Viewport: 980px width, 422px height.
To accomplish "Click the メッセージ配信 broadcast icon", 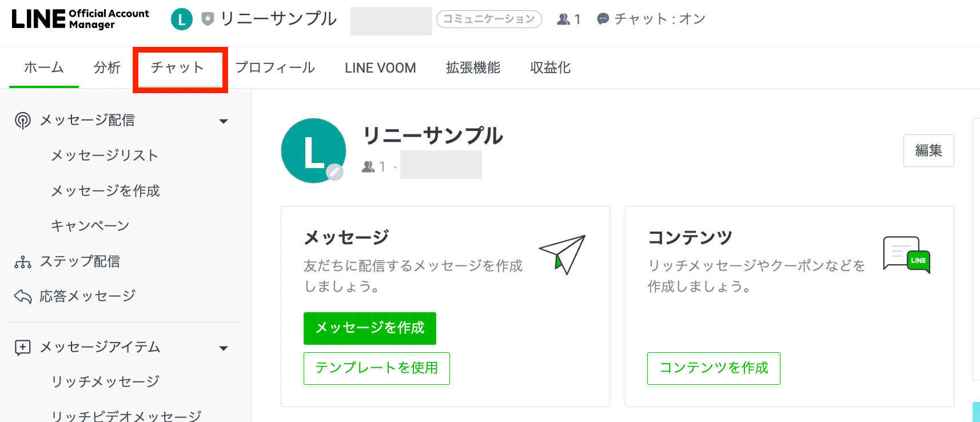I will (23, 121).
